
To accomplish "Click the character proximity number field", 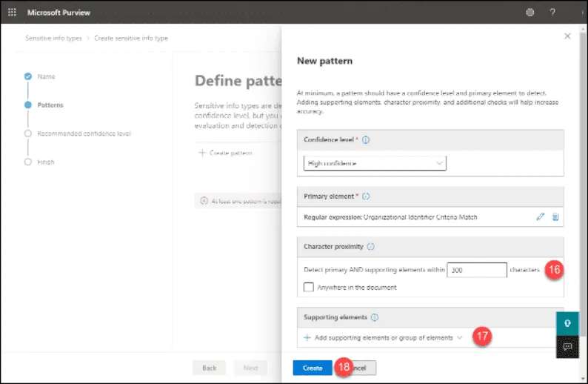I will (x=477, y=271).
